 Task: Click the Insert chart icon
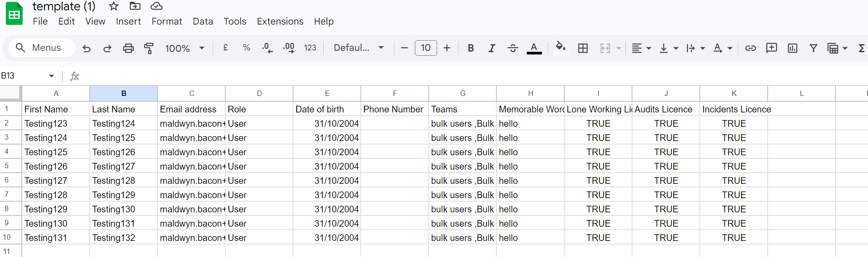pos(792,48)
